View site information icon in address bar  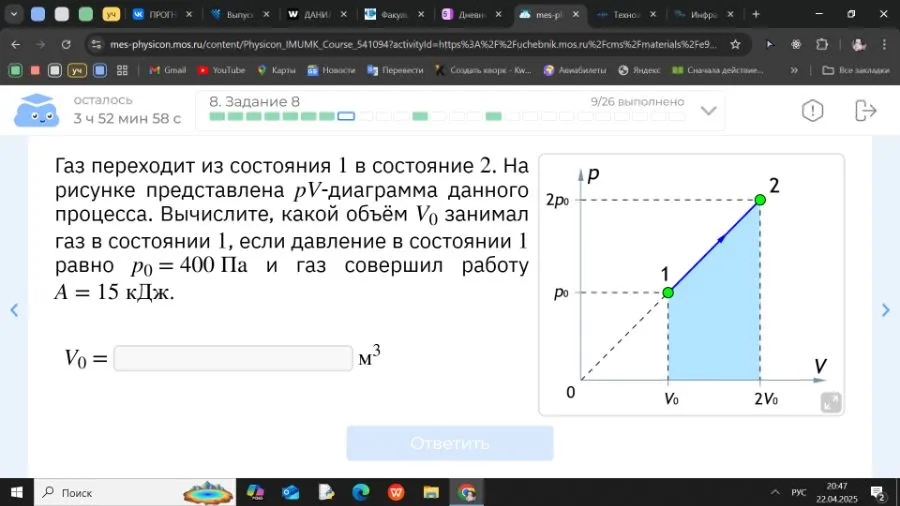coord(96,44)
